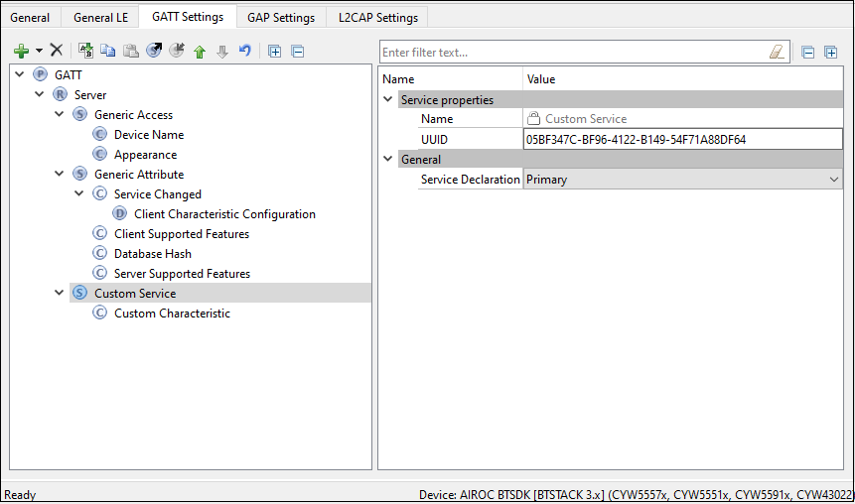The width and height of the screenshot is (855, 504).
Task: Click the export icon with outgoing arrow
Action: click(x=154, y=51)
